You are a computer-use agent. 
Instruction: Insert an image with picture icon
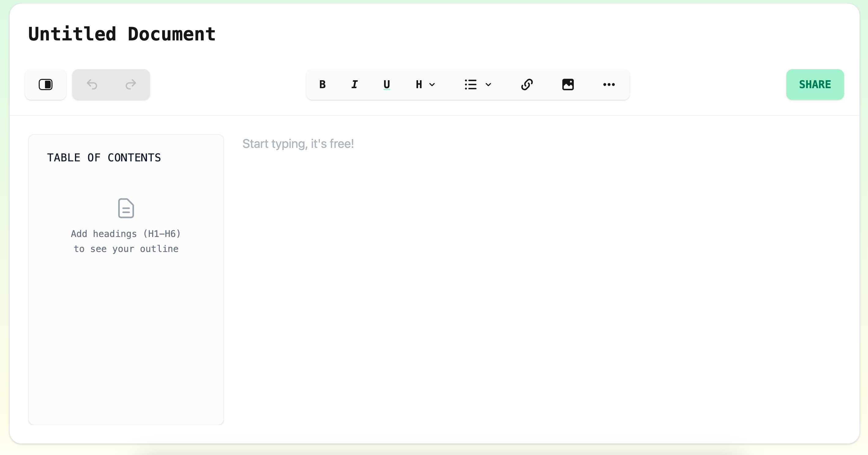coord(568,84)
